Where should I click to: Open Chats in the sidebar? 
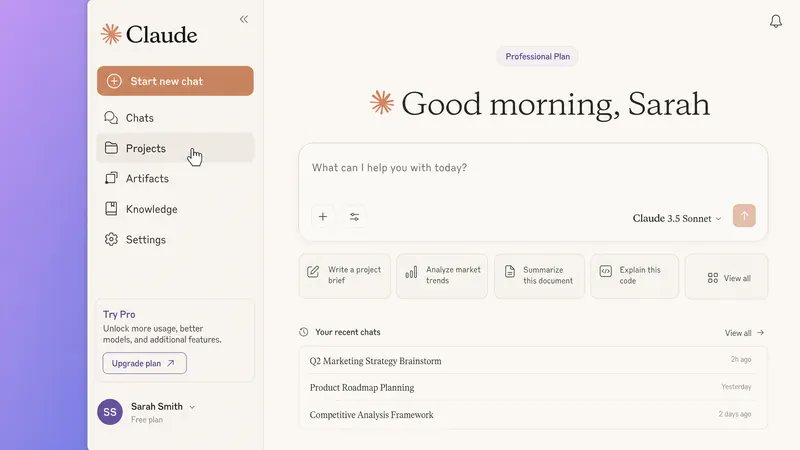coord(175,118)
